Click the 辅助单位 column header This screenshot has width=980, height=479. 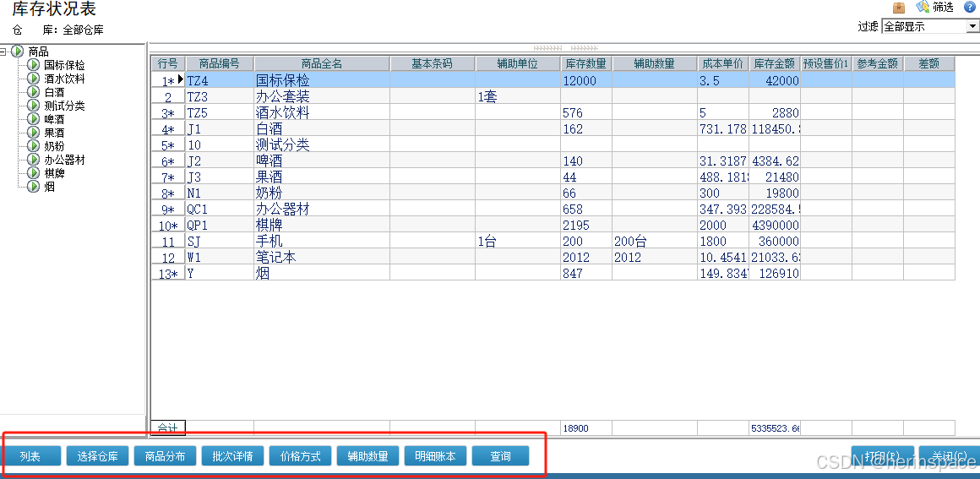pos(518,63)
